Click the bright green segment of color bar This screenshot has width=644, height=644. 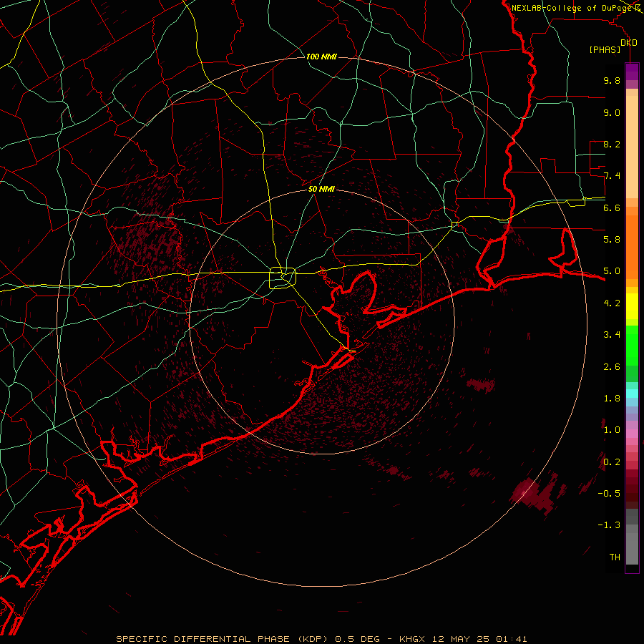pyautogui.click(x=632, y=345)
